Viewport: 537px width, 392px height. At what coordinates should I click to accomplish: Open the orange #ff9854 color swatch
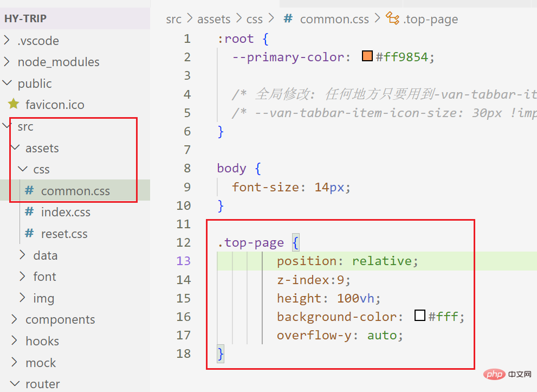(x=367, y=56)
